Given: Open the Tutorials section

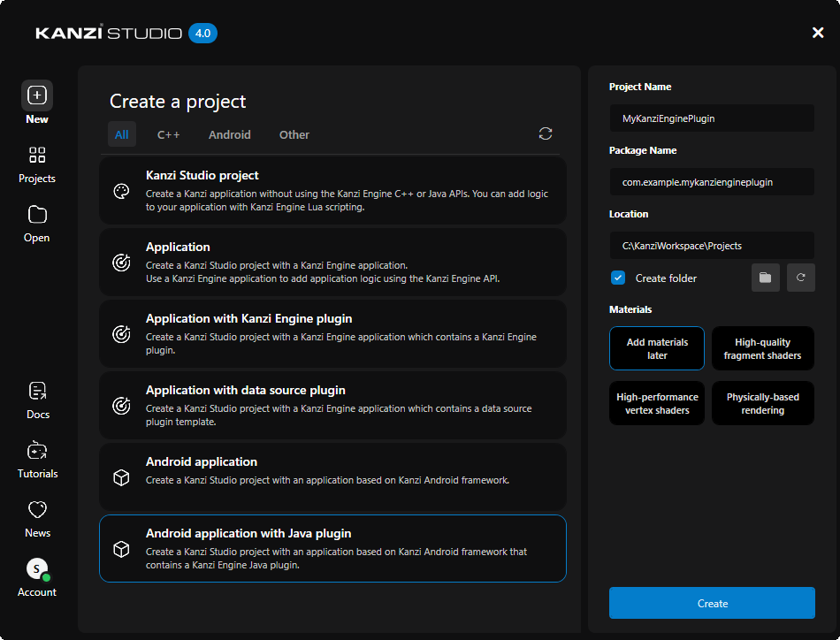Looking at the screenshot, I should pyautogui.click(x=36, y=451).
